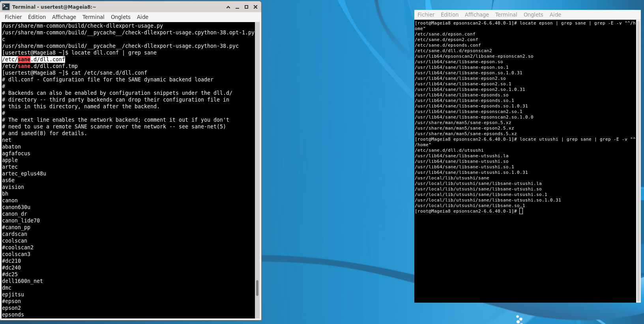Click /etc/sane.d/dll.d/utsushi in right terminal
The height and width of the screenshot is (324, 644).
click(x=449, y=150)
